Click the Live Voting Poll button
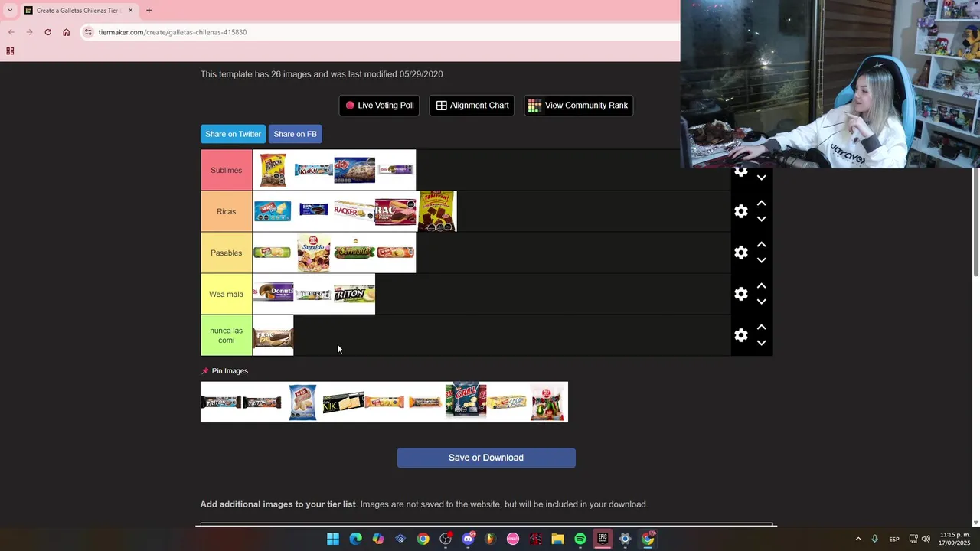980x551 pixels. pyautogui.click(x=379, y=106)
